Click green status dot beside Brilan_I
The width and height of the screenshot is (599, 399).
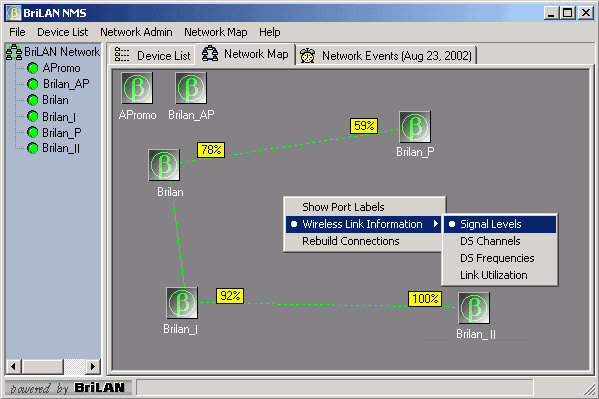click(32, 116)
